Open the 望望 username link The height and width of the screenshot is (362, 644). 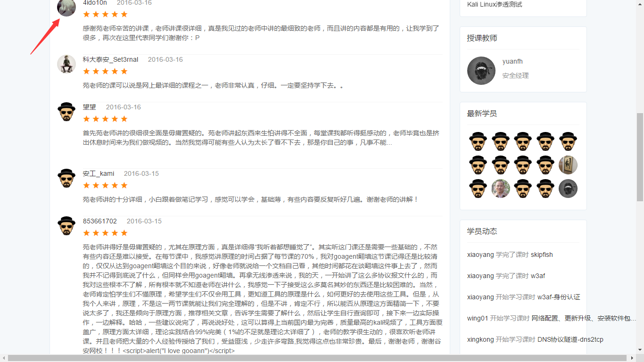coord(90,107)
